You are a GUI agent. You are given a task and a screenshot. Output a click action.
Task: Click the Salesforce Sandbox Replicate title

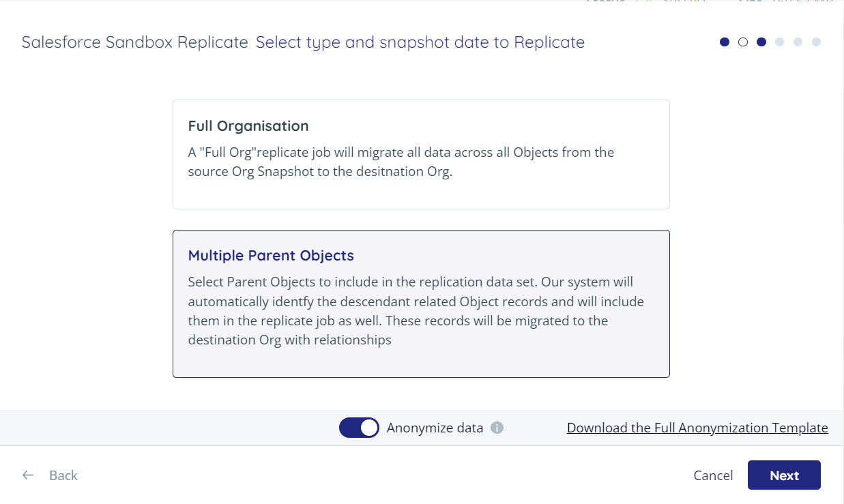[x=134, y=42]
